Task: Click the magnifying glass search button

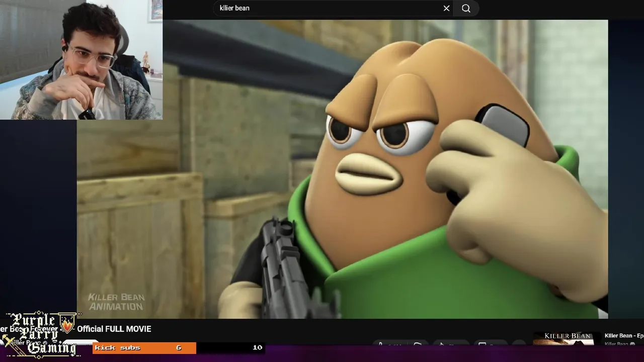Action: click(x=466, y=8)
